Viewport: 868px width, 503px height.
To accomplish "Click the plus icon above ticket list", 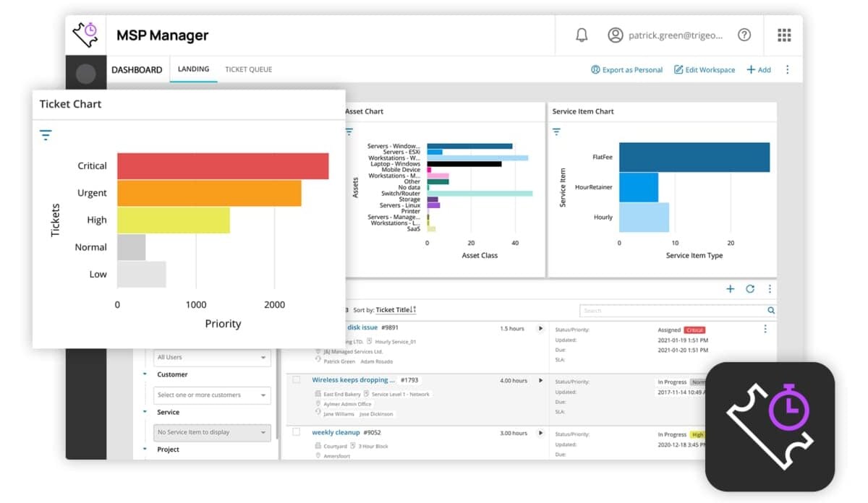I will tap(731, 289).
